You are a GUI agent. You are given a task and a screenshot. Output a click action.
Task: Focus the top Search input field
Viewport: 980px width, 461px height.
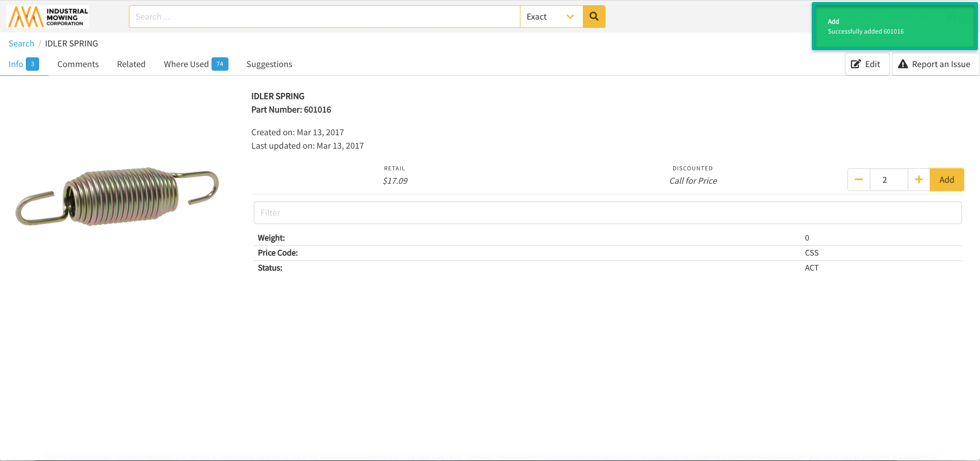pos(324,17)
